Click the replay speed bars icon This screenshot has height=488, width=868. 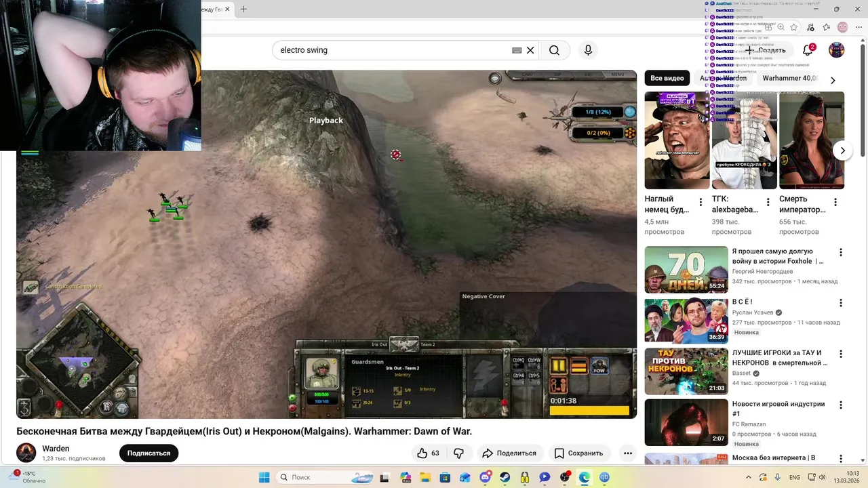tap(579, 366)
